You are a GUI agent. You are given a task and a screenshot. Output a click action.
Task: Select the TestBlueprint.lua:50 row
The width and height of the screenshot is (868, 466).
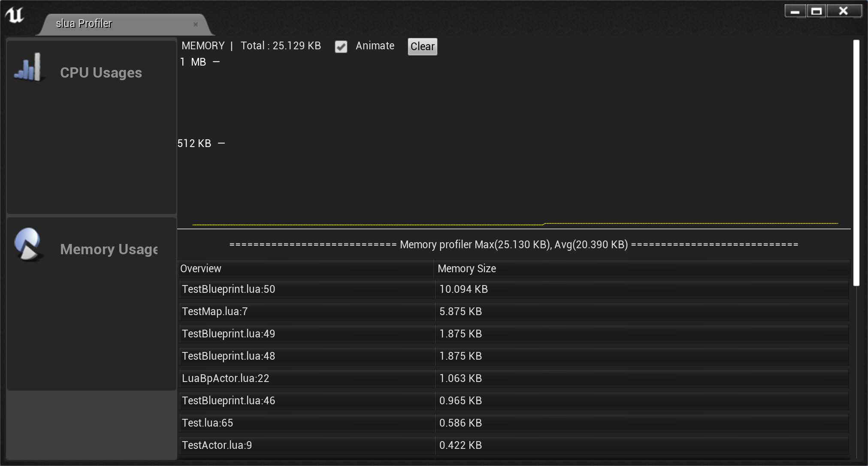[228, 289]
